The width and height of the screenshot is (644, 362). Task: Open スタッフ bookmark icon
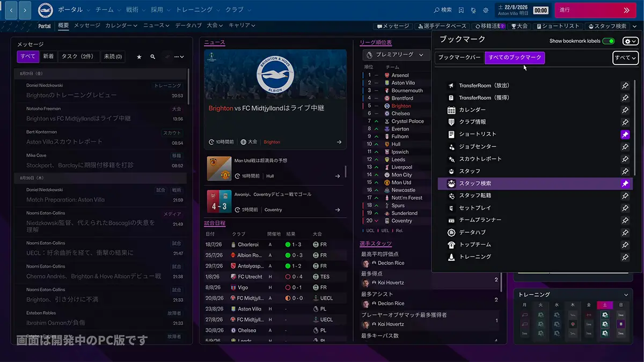[451, 171]
